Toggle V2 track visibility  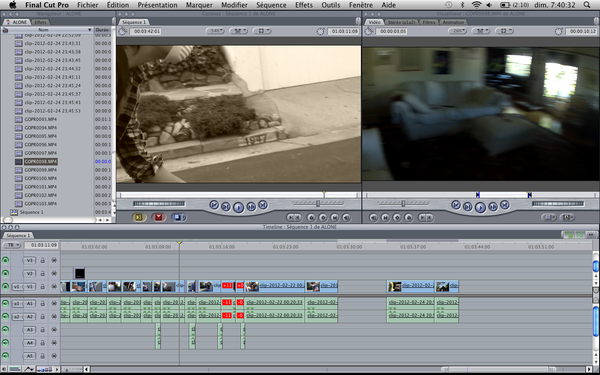point(5,274)
